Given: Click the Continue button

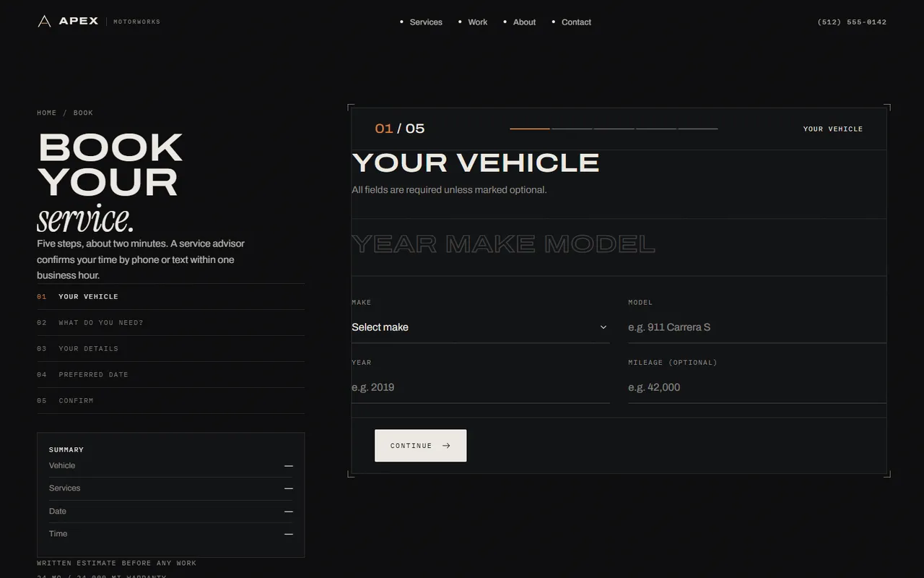Looking at the screenshot, I should (x=420, y=446).
